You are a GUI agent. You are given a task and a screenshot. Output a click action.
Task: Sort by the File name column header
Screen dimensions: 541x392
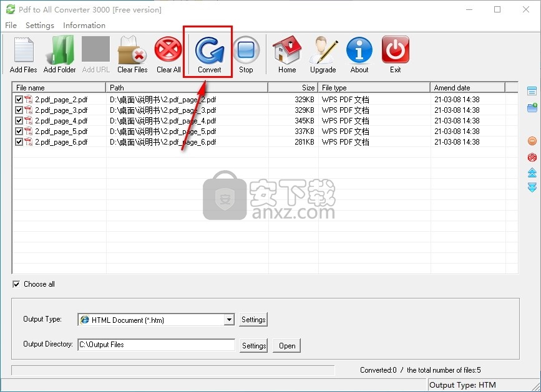pyautogui.click(x=59, y=87)
